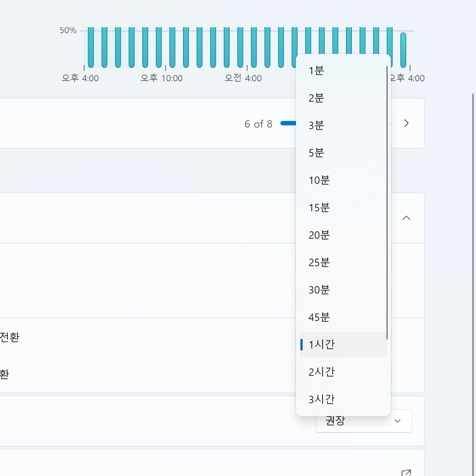Screen dimensions: 476x476
Task: Pick the 15분 timeout
Action: tap(343, 208)
